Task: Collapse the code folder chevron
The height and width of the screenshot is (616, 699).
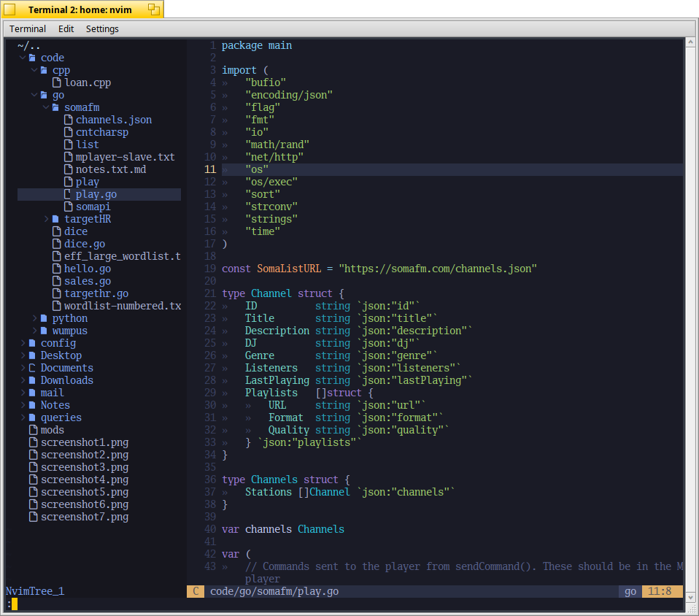Action: point(23,58)
